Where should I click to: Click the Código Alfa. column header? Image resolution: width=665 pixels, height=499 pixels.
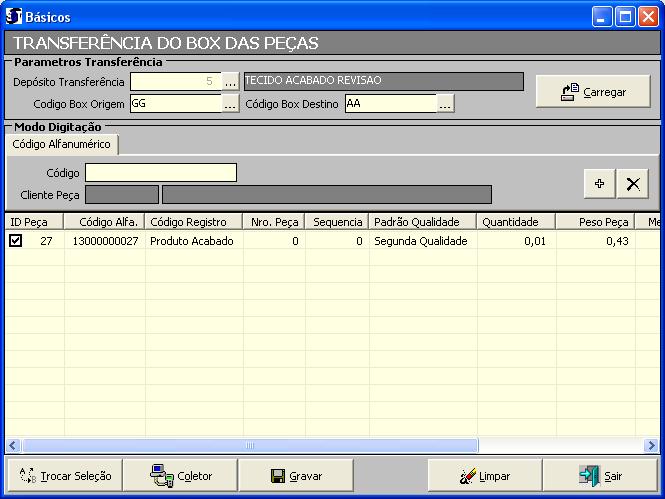(104, 222)
